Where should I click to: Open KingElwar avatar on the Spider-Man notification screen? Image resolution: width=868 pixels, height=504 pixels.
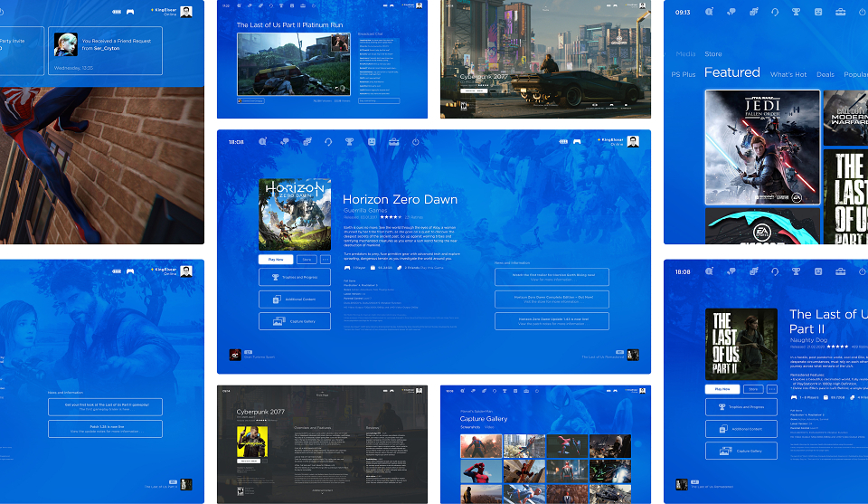[186, 12]
